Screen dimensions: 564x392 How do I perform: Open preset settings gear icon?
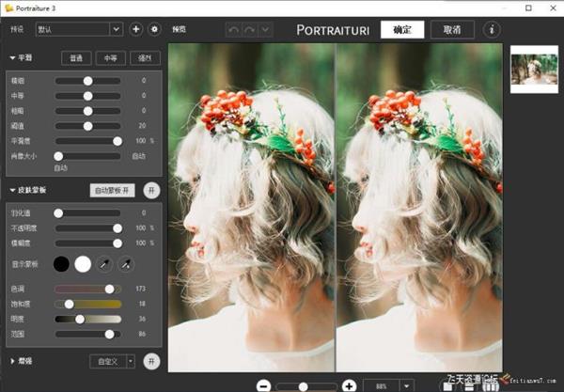(x=154, y=29)
